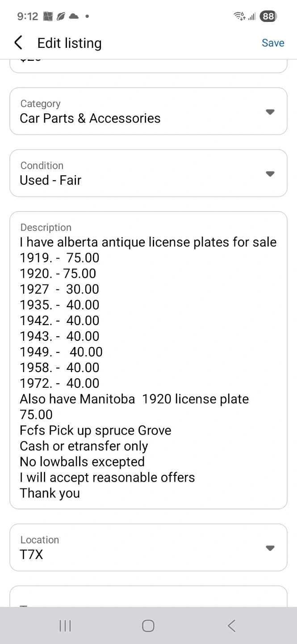
Task: Open the Car Parts & Accessories category field
Action: pos(148,111)
